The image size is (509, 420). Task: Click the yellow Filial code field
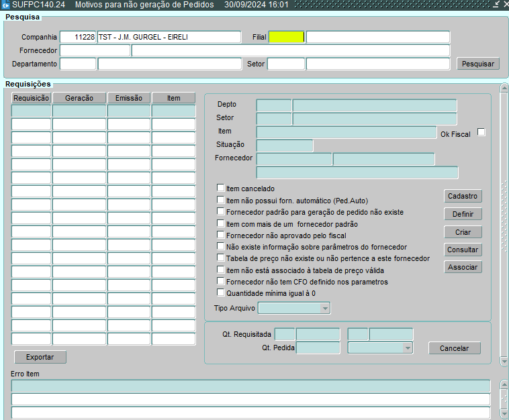286,37
